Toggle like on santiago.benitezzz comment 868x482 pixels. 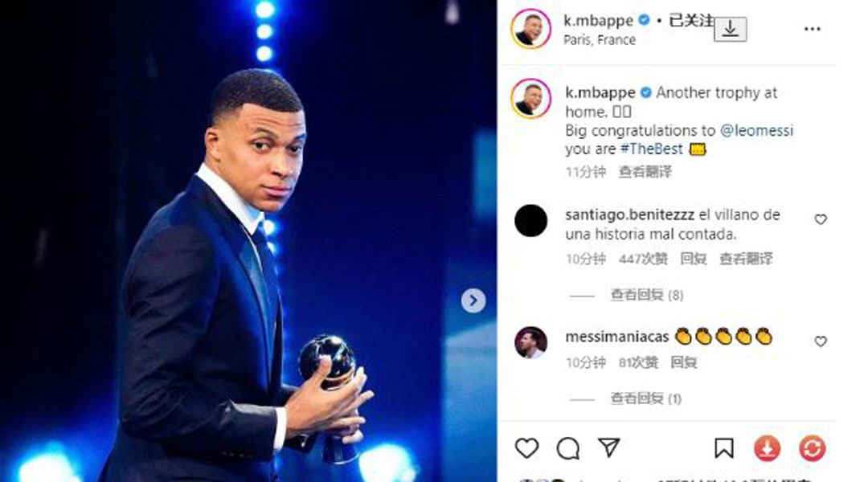(821, 219)
